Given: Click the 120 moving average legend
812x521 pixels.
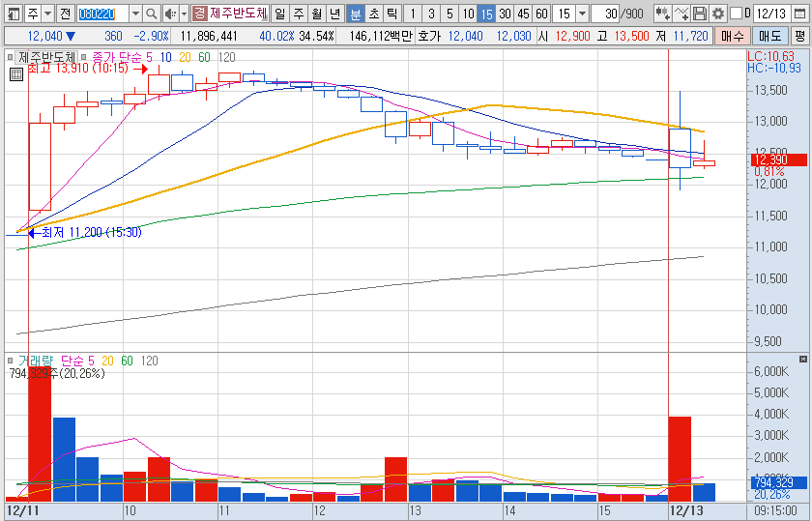Looking at the screenshot, I should pos(227,57).
